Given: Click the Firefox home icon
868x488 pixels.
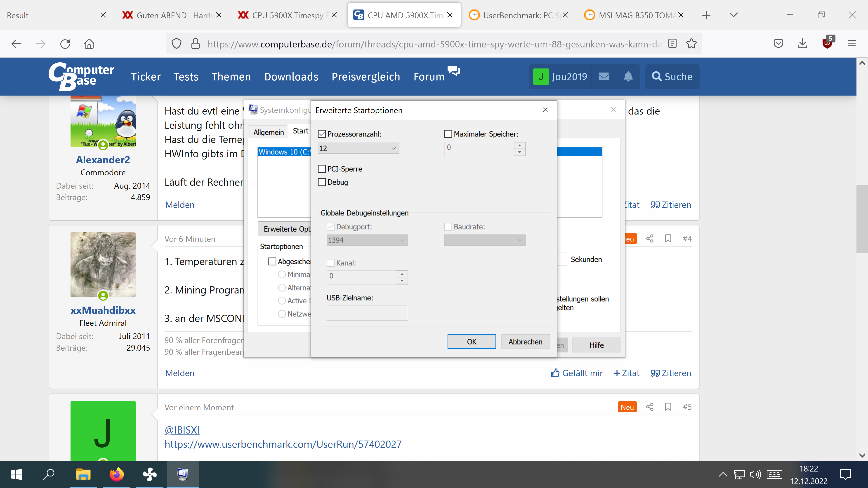Looking at the screenshot, I should pyautogui.click(x=89, y=44).
